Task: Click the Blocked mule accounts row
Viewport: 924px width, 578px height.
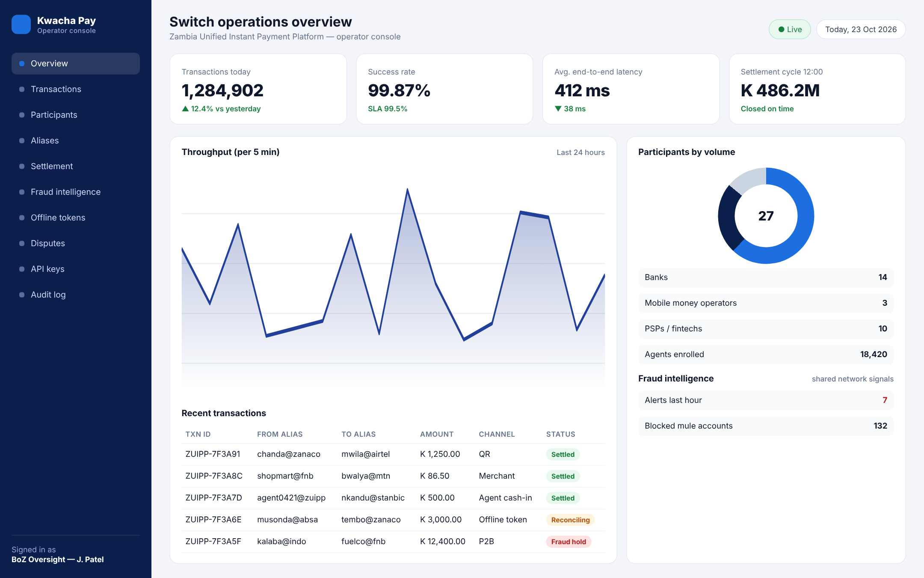Action: [x=766, y=426]
